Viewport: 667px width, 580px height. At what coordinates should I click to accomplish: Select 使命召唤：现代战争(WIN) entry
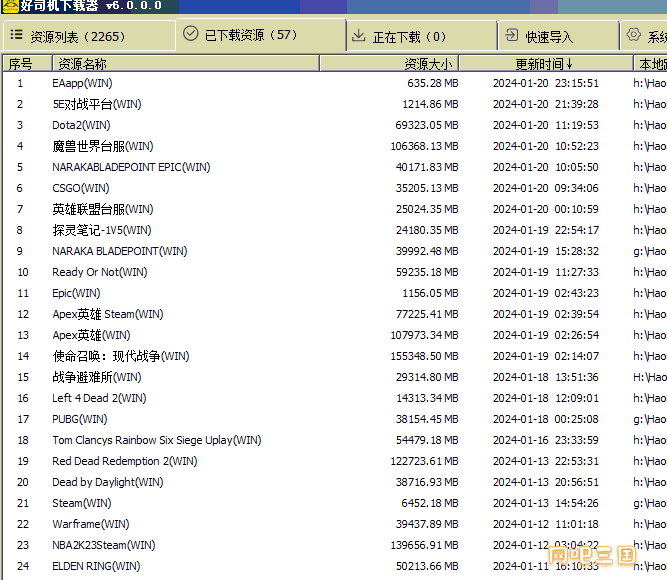pos(334,356)
